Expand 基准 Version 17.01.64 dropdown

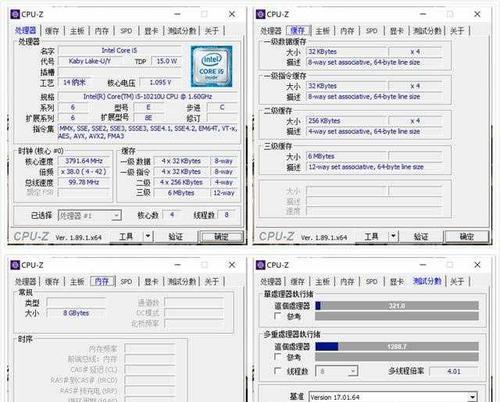[393, 397]
